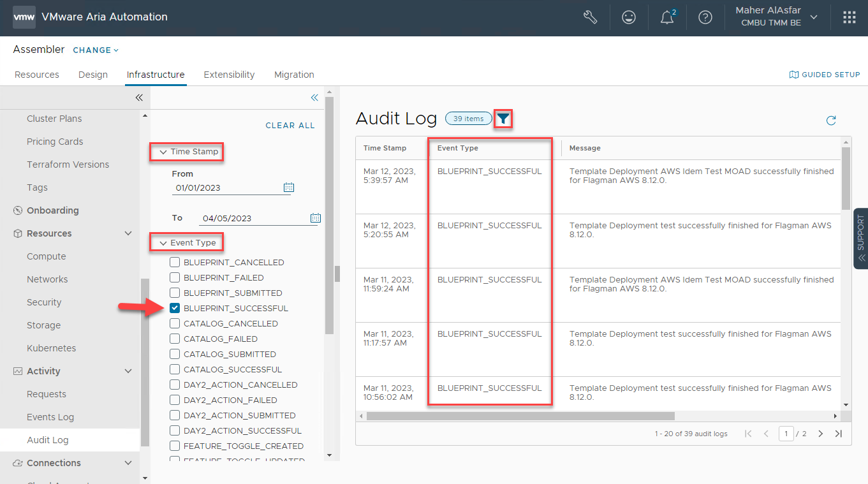Image resolution: width=868 pixels, height=484 pixels.
Task: Collapse the Event Type filter section
Action: tap(163, 243)
